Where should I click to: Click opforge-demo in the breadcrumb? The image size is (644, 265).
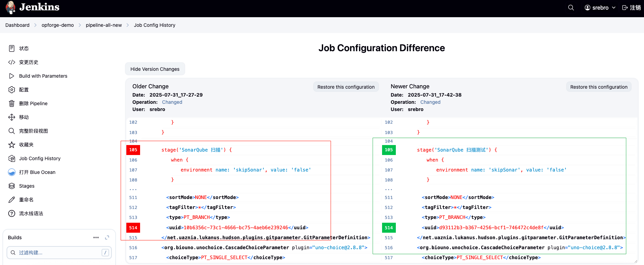coord(57,25)
